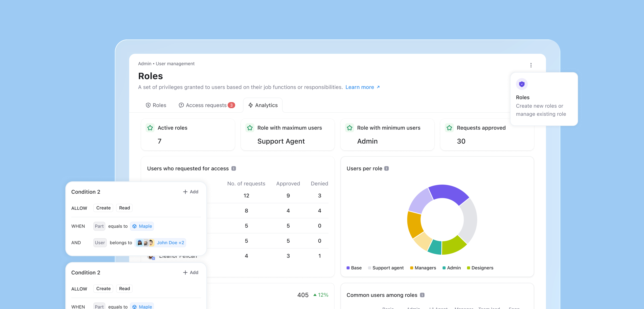This screenshot has width=644, height=309.
Task: Click Create chip in lower Condition 2 card
Action: tap(103, 289)
